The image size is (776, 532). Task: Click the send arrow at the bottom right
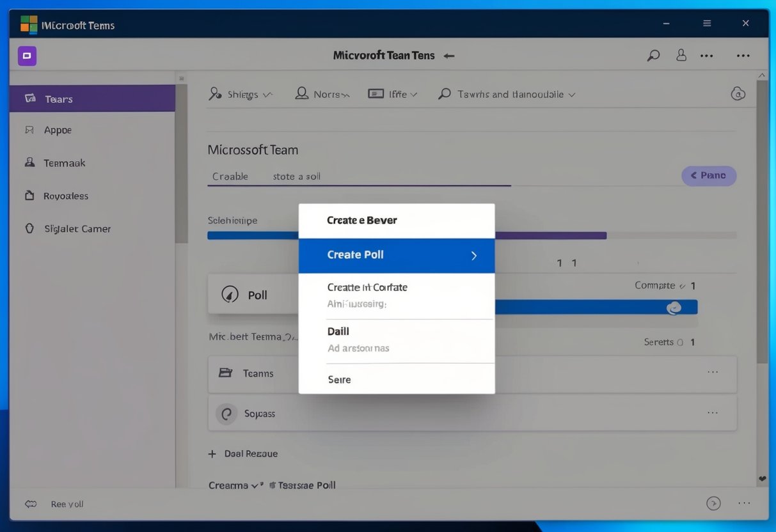(713, 503)
